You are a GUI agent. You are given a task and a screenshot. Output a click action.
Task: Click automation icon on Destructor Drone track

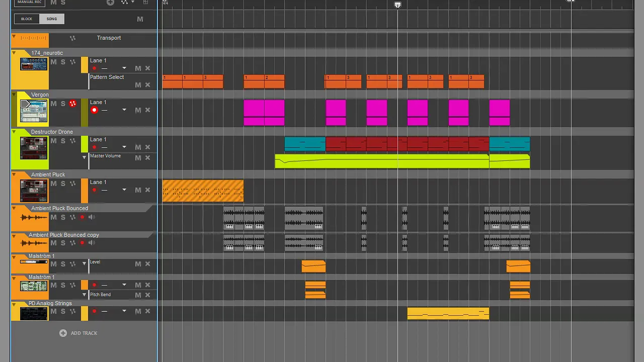pos(72,141)
